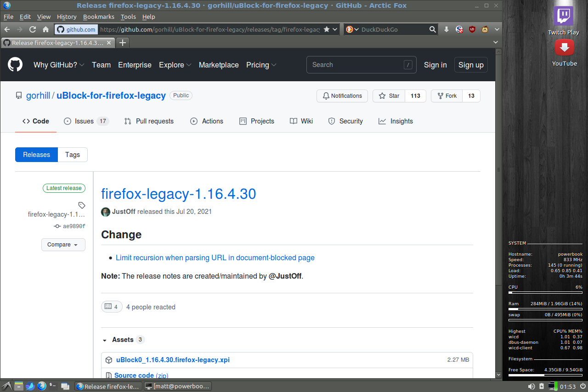This screenshot has height=392, width=588.
Task: Open the Actions repository tab
Action: point(207,121)
